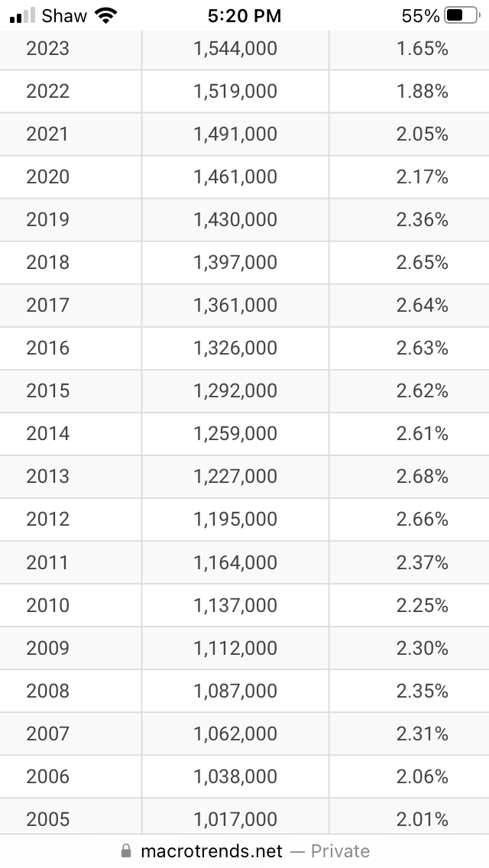The width and height of the screenshot is (489, 868).
Task: Tap the 2.01% growth rate cell
Action: click(x=422, y=819)
